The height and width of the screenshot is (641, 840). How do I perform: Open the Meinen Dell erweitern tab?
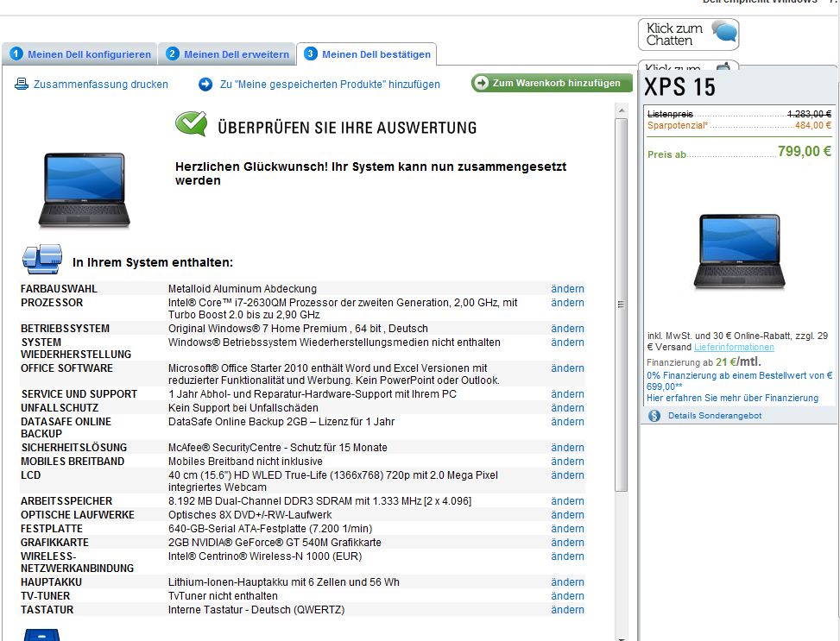tap(227, 54)
